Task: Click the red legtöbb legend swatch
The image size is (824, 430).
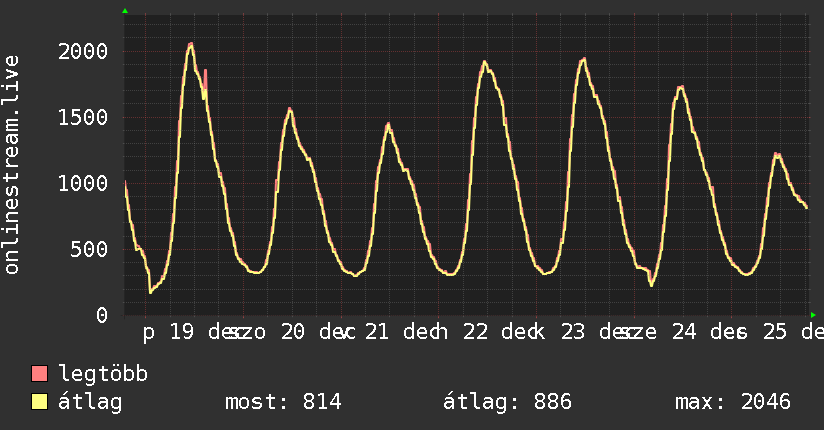Action: [40, 374]
